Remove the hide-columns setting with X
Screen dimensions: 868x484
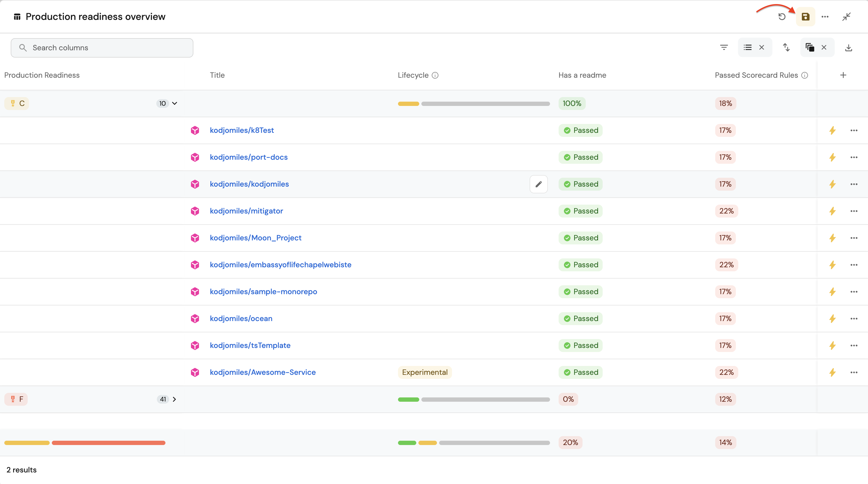(x=824, y=48)
